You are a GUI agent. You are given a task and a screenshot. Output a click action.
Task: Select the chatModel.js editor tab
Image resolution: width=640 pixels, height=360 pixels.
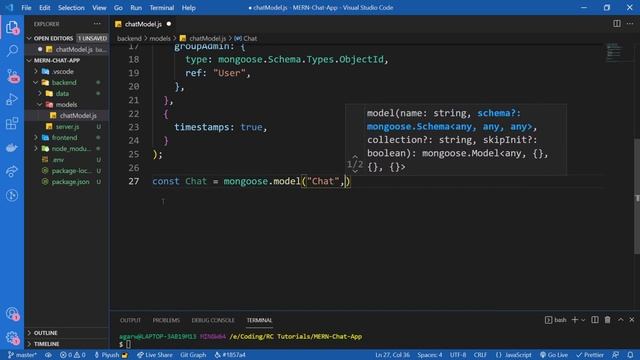(143, 24)
